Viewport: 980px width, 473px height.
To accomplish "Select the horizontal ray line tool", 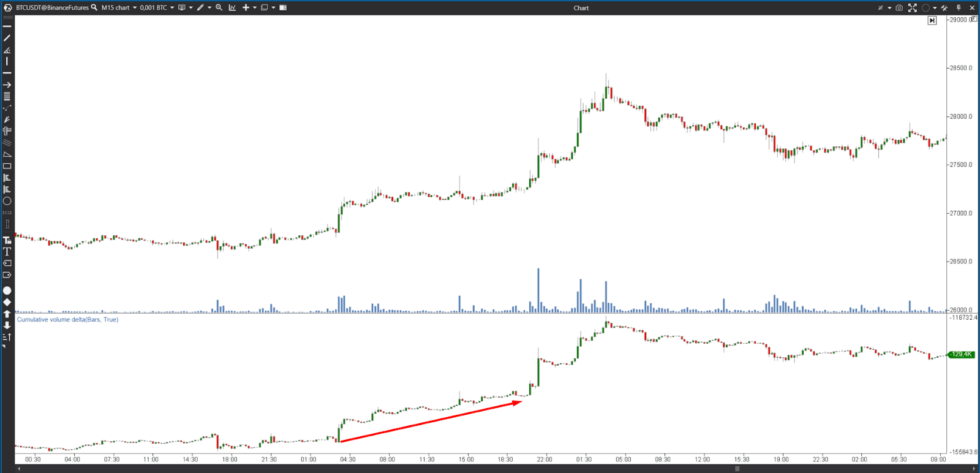I will coord(7,73).
